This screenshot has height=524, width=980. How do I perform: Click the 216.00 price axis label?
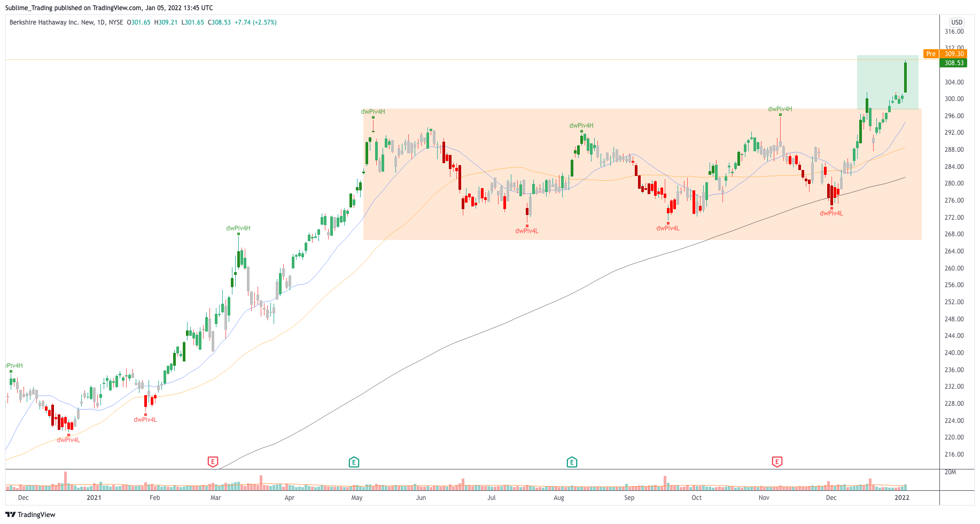point(954,454)
